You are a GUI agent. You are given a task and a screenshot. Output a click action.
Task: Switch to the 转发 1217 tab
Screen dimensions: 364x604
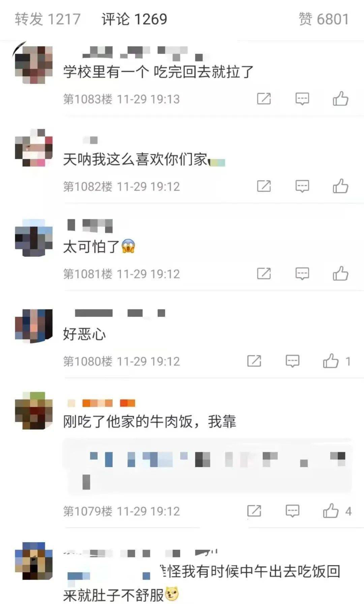(48, 19)
